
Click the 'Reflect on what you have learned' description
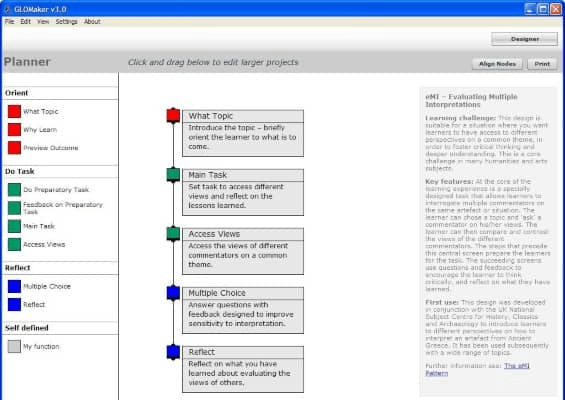click(243, 375)
